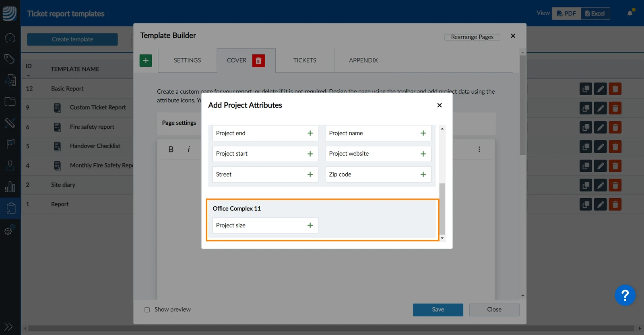Open the Page settings section
644x335 pixels.
coord(179,123)
